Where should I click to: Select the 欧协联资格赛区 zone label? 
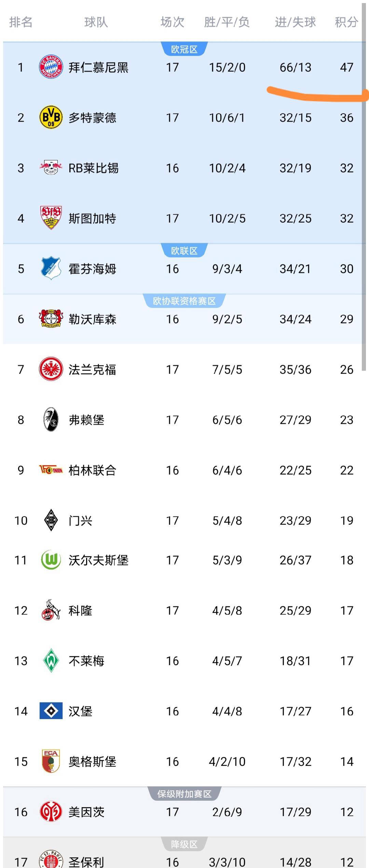pyautogui.click(x=184, y=301)
